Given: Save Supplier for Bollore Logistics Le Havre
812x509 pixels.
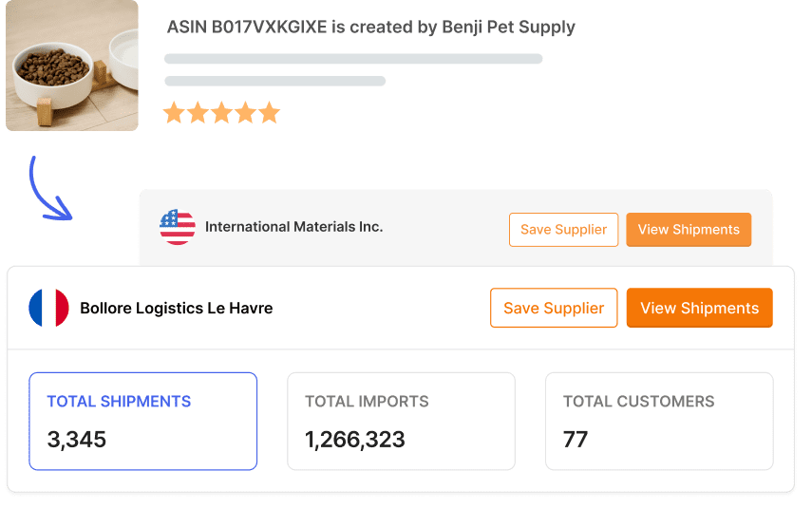Looking at the screenshot, I should pyautogui.click(x=554, y=308).
